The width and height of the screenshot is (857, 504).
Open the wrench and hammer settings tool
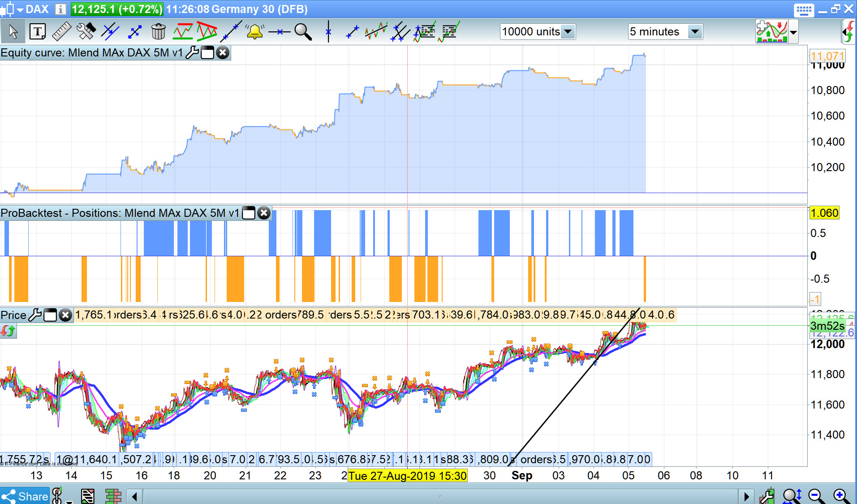86,32
